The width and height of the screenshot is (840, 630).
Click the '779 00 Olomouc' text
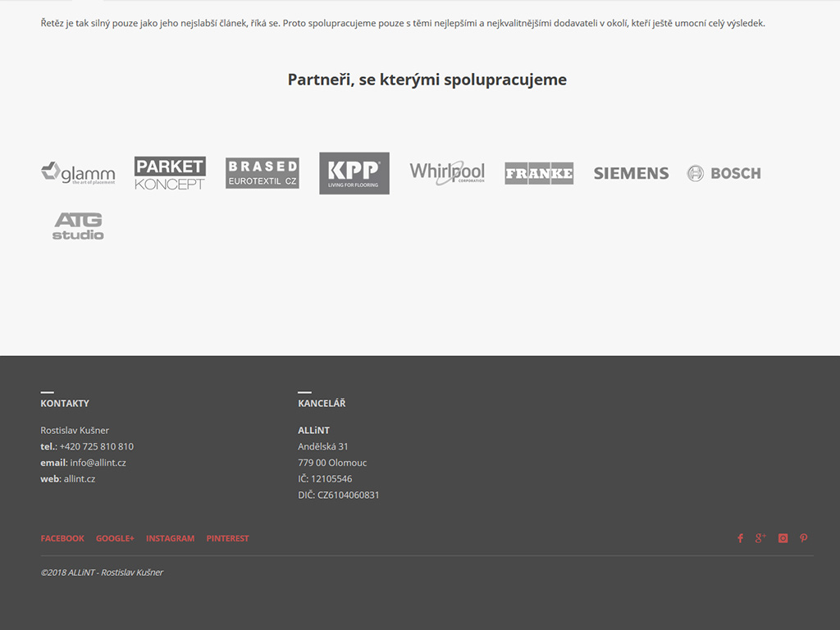333,463
